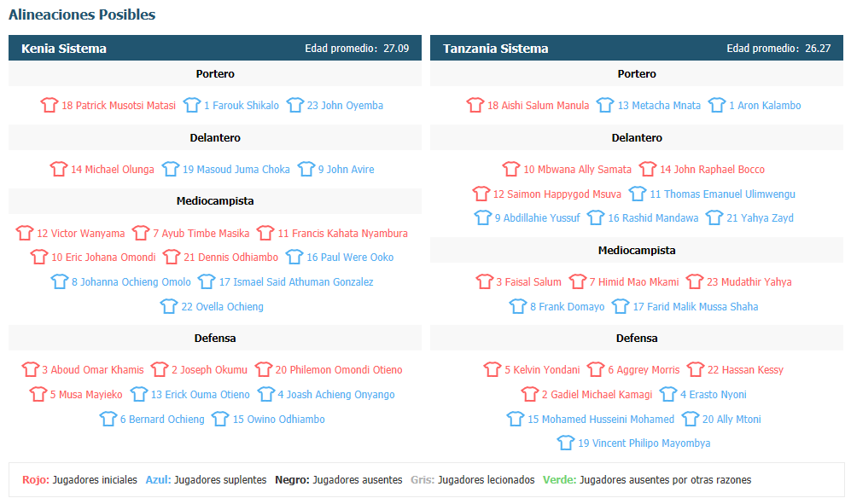Click the Azul: Jugadores suplentes legend entry
851x504 pixels.
point(206,480)
